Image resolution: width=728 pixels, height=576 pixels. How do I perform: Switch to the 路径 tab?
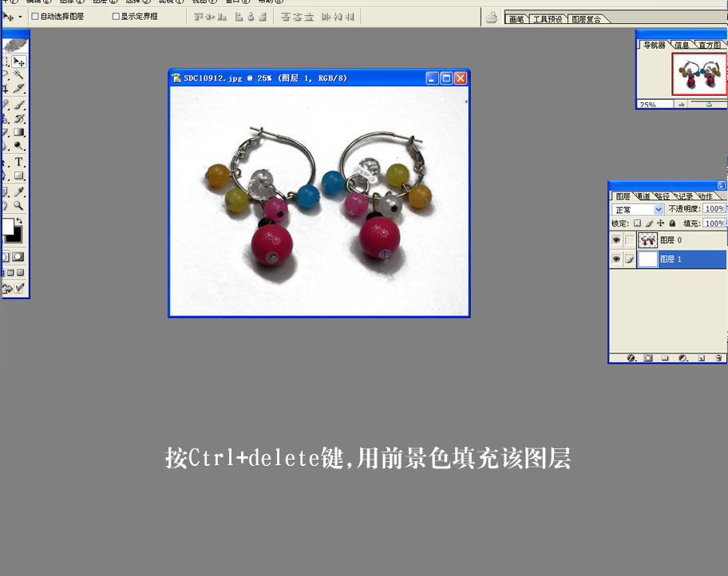[663, 196]
